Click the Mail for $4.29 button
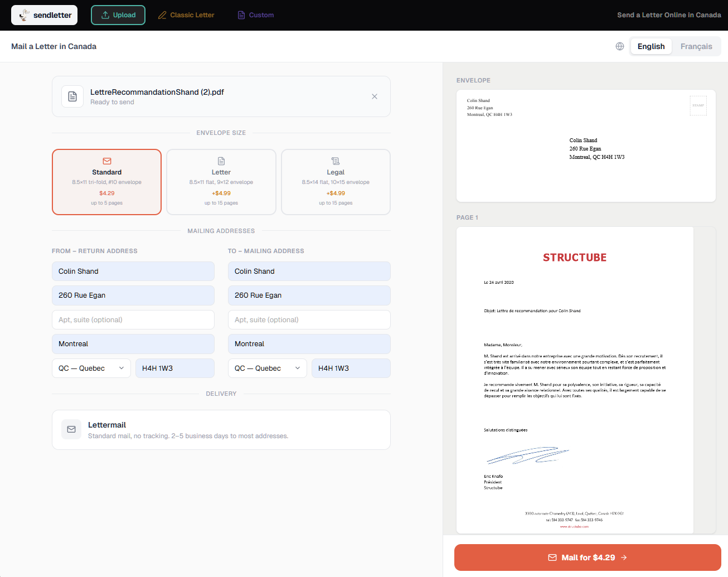 click(x=588, y=557)
